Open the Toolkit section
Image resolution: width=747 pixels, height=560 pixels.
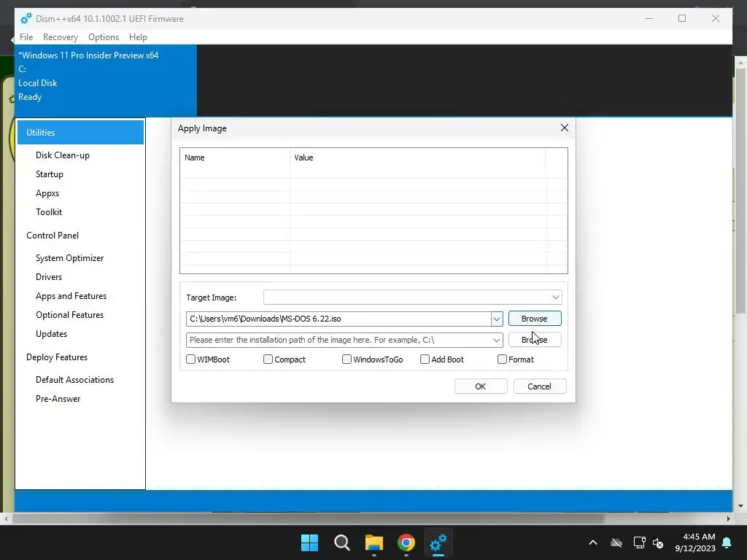point(49,212)
